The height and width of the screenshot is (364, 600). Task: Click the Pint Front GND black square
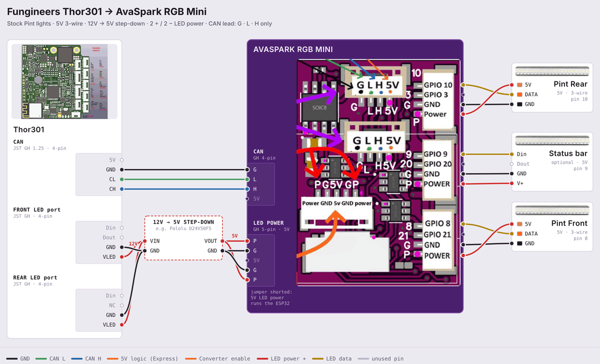point(520,244)
